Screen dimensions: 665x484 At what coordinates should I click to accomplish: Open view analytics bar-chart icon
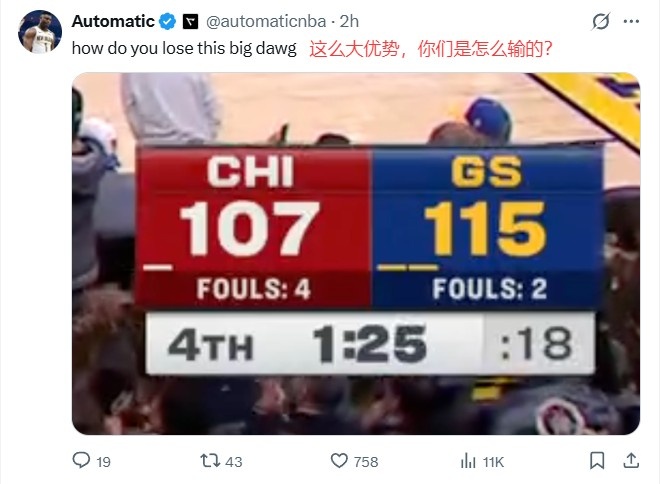(x=468, y=461)
